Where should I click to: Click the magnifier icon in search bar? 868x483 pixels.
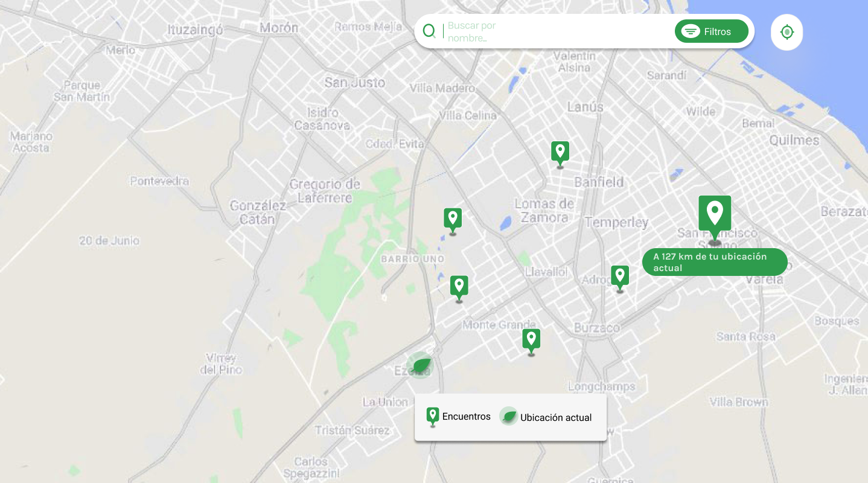pyautogui.click(x=429, y=31)
